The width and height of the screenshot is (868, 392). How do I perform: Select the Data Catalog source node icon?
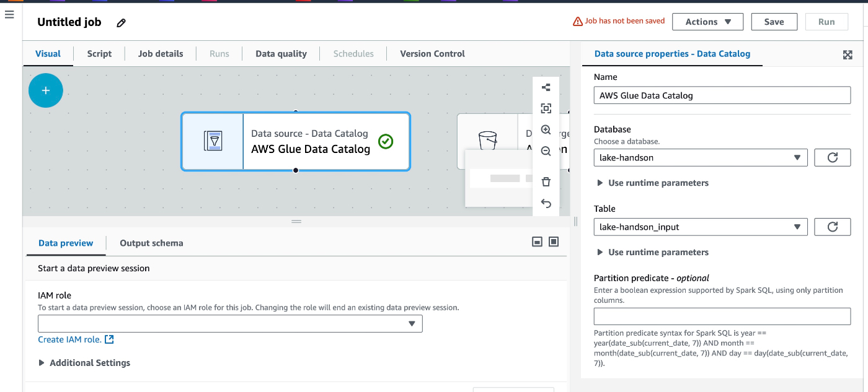pos(213,141)
